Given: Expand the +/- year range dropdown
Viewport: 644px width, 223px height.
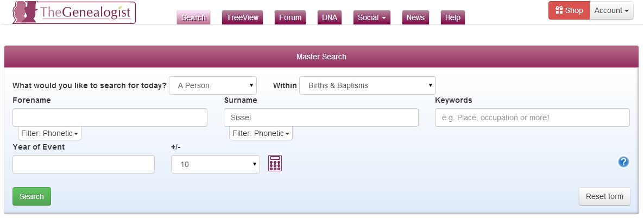Looking at the screenshot, I should pyautogui.click(x=216, y=164).
